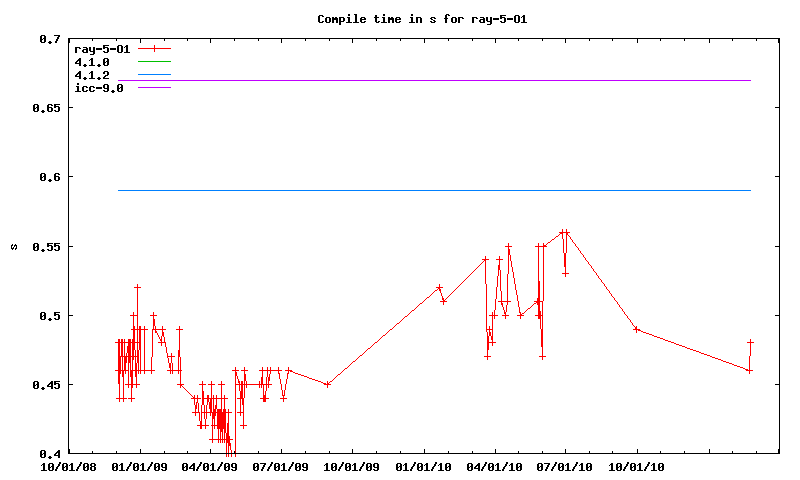
Task: Click the final red data point at 0.48
Action: (x=750, y=342)
